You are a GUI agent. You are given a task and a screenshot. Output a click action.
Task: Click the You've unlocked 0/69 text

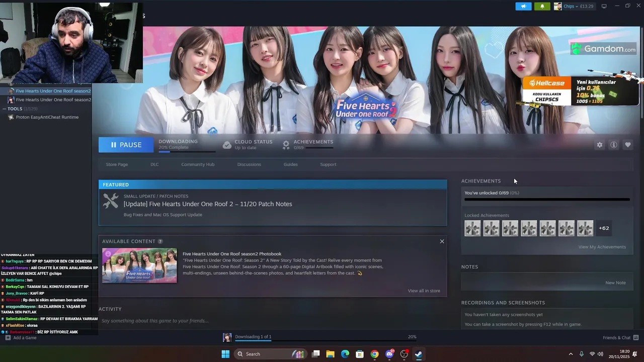click(486, 193)
